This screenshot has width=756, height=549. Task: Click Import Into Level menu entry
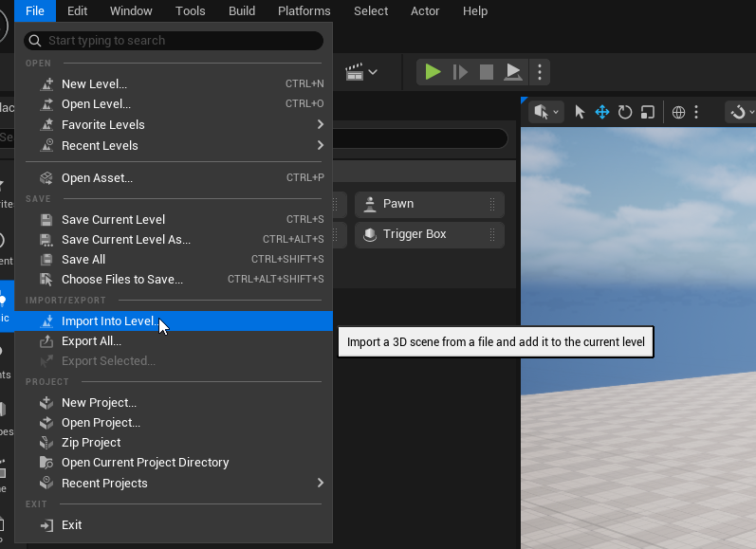point(109,321)
